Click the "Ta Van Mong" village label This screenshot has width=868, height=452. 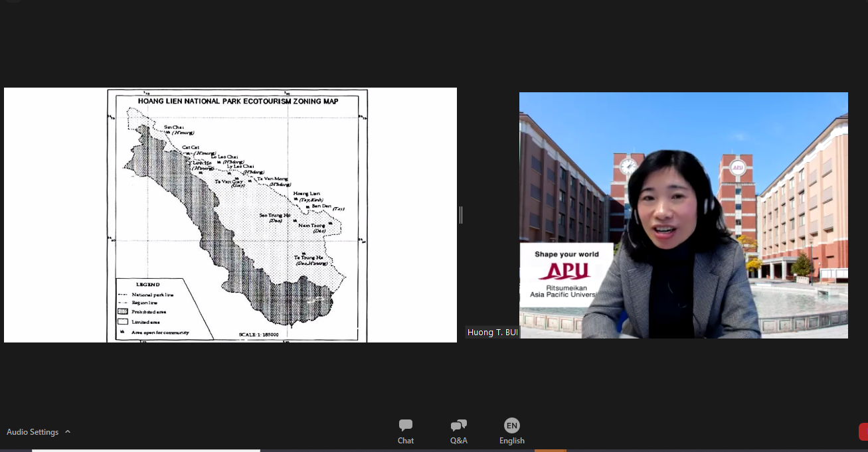click(272, 179)
